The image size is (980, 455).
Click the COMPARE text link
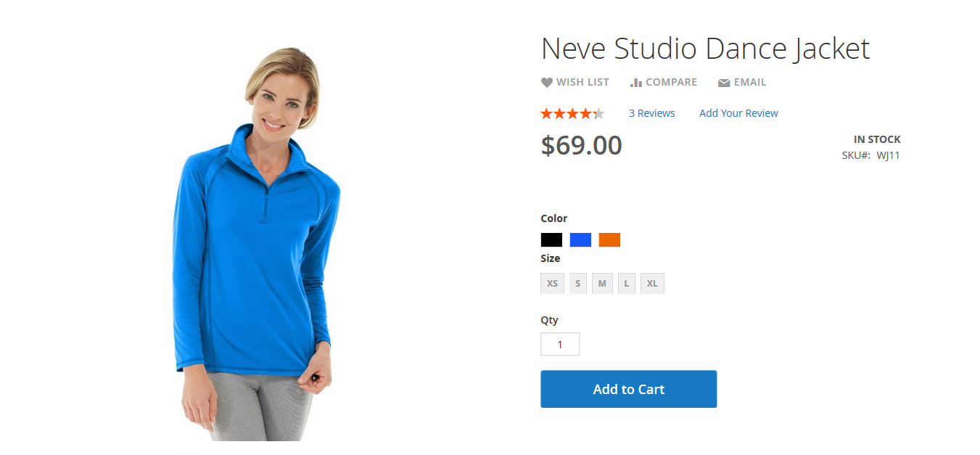[x=671, y=83]
